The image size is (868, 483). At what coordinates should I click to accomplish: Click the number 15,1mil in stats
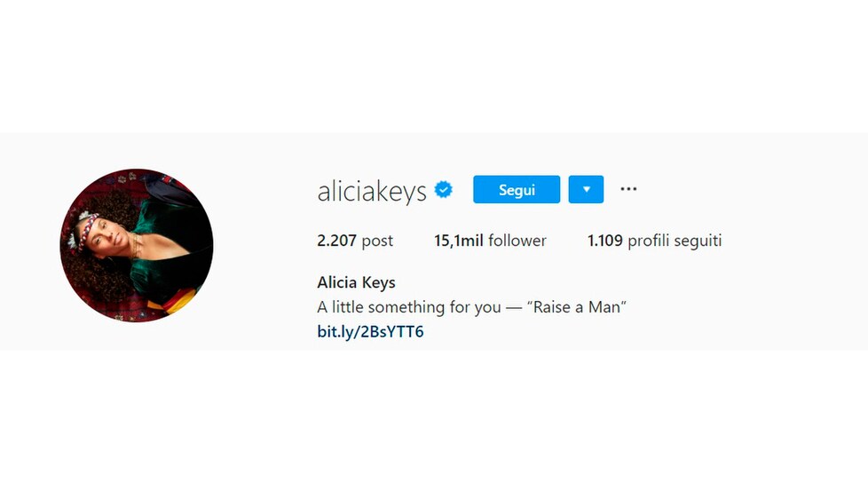[458, 241]
